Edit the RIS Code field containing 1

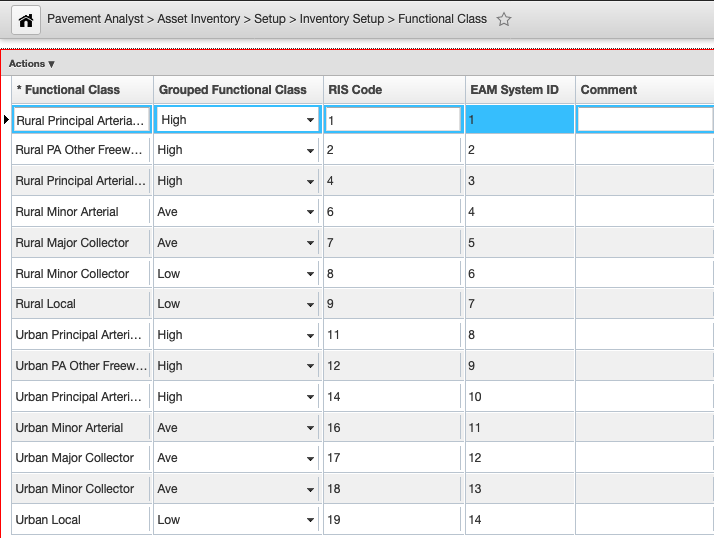[392, 120]
